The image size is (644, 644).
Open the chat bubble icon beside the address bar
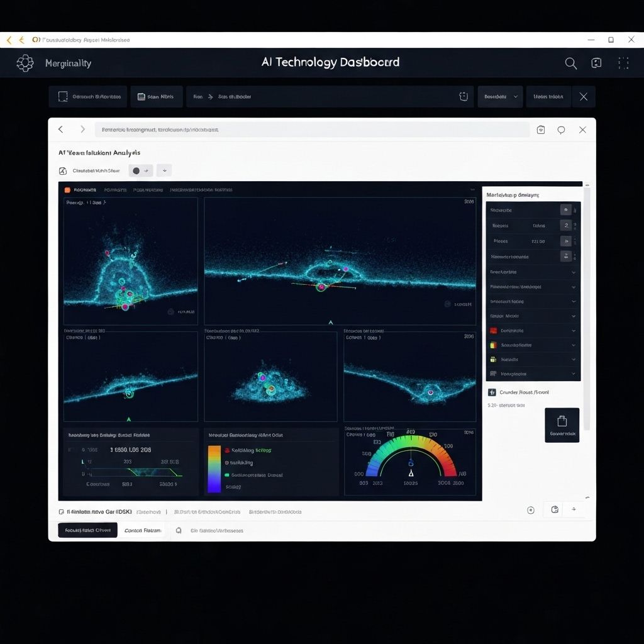tap(561, 129)
